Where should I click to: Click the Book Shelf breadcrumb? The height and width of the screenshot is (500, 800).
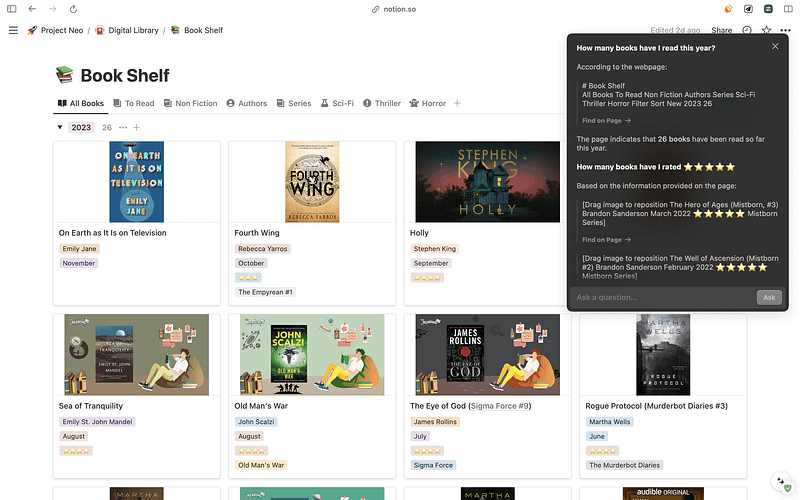point(197,30)
